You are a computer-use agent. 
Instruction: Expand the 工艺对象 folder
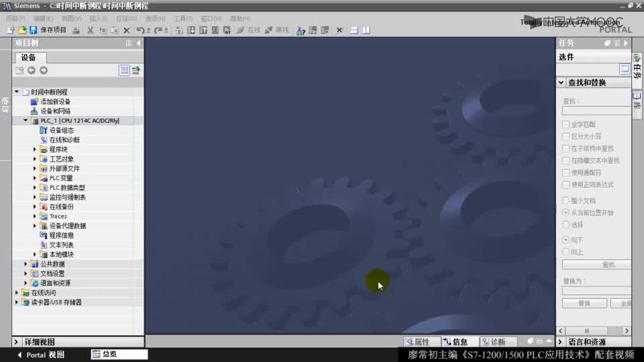(35, 159)
